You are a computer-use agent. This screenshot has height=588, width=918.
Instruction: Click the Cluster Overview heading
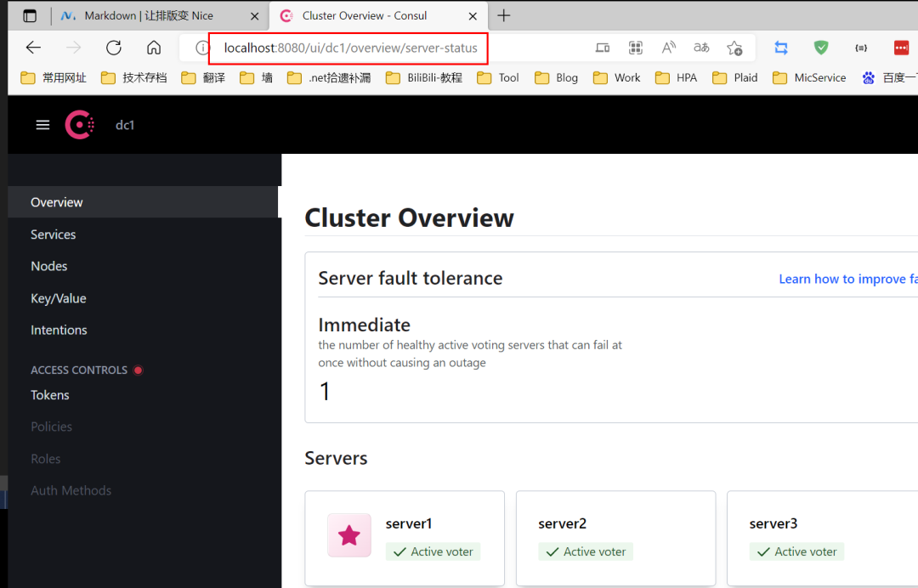point(409,218)
